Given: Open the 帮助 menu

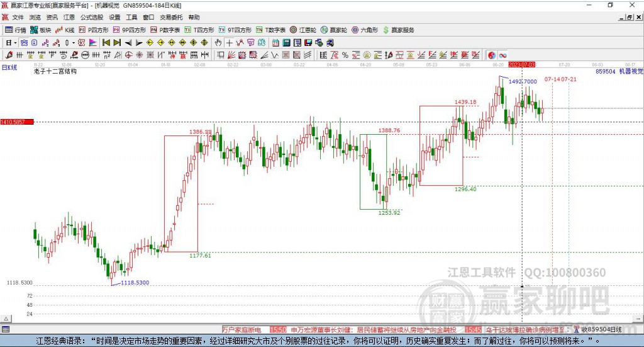Looking at the screenshot, I should point(194,17).
